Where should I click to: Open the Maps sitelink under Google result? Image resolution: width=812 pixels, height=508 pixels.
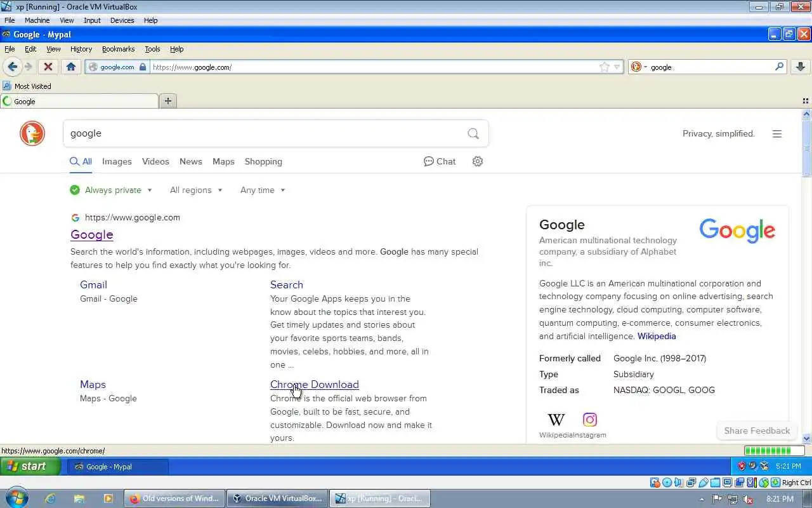click(x=93, y=384)
